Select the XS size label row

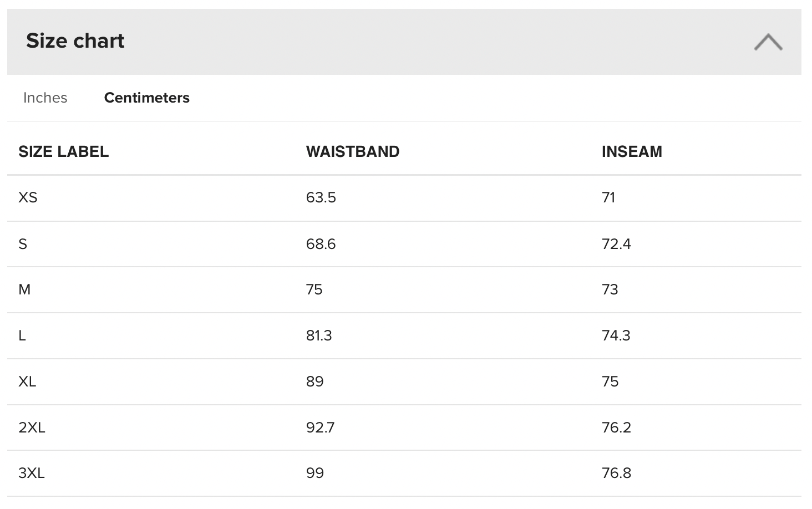coord(28,197)
